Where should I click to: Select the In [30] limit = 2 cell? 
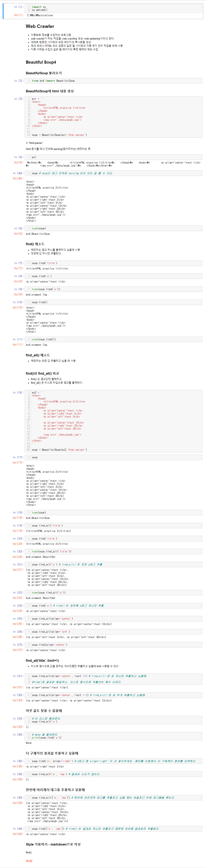tap(114, 695)
